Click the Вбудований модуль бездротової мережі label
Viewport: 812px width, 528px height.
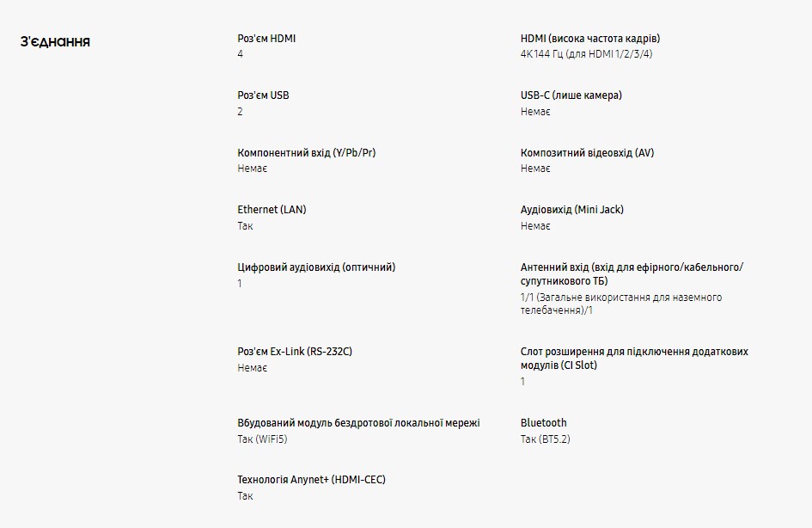[358, 423]
